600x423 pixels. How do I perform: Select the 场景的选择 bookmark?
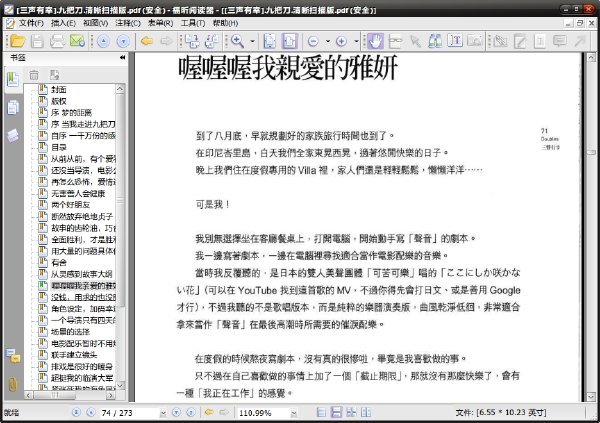(x=71, y=332)
